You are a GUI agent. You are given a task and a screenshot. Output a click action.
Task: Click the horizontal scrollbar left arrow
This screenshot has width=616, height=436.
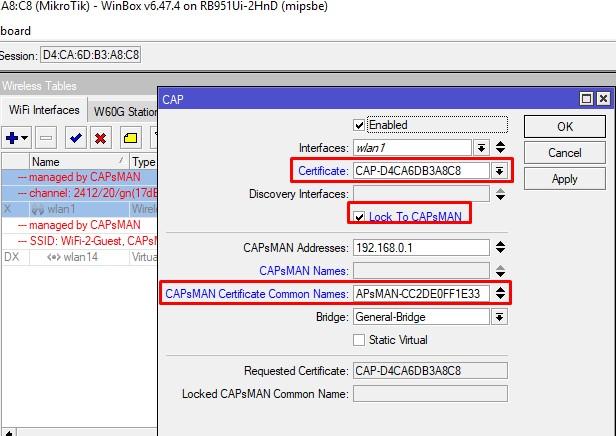(9, 432)
